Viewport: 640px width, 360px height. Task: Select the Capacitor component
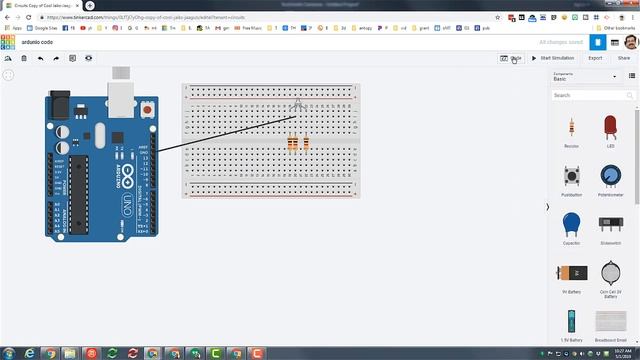coord(571,229)
